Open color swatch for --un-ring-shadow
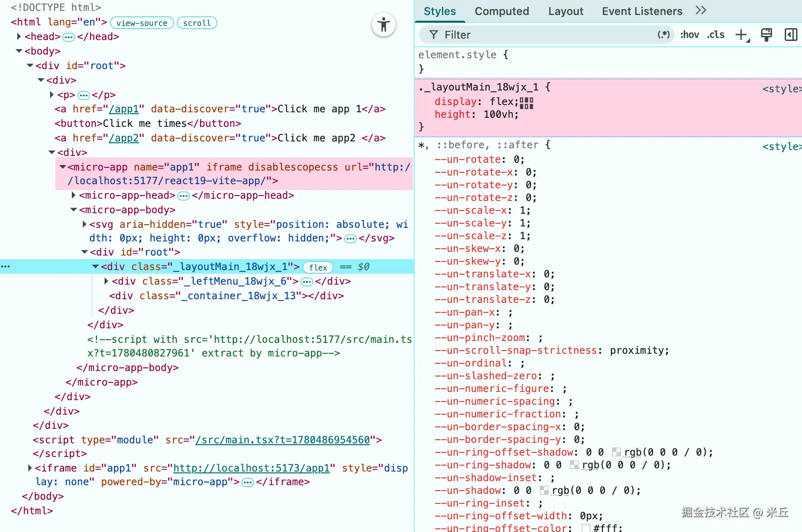The height and width of the screenshot is (532, 802). [574, 465]
